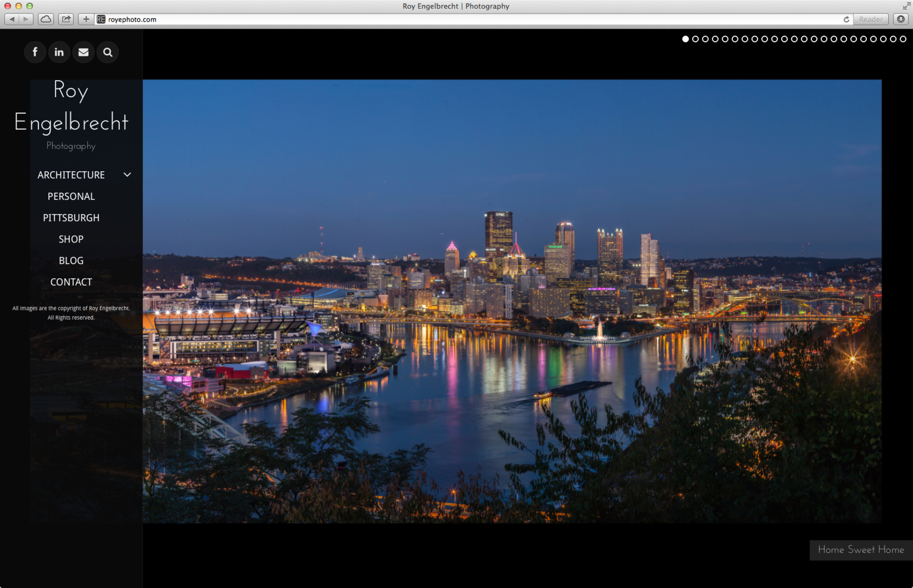Go back with the browser back arrow
Screen dimensions: 913x588
point(12,19)
